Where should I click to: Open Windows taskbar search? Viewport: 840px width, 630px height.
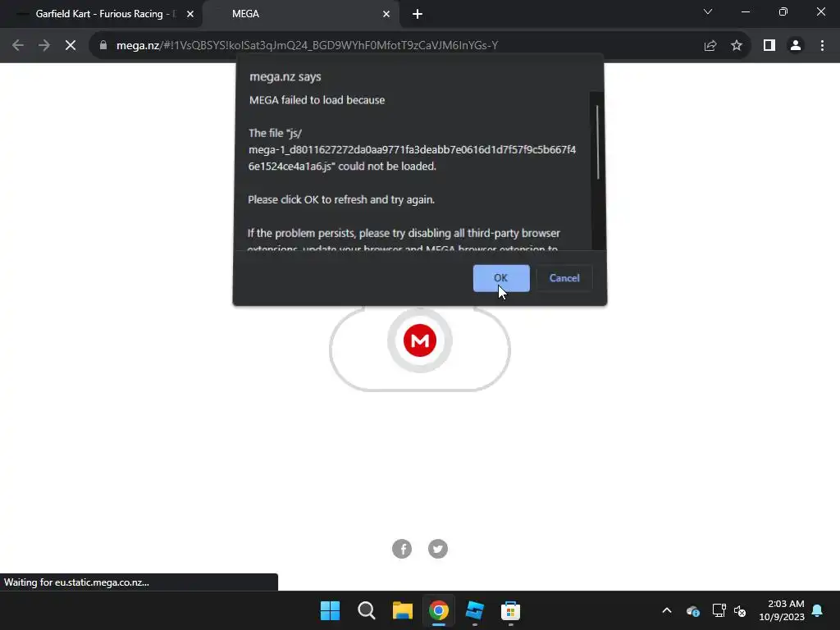click(367, 610)
